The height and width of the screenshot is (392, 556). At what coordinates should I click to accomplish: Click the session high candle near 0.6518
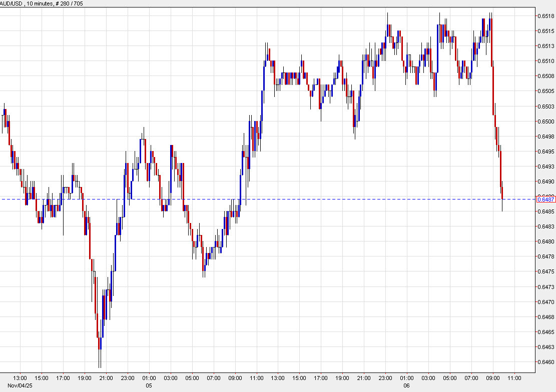click(x=491, y=25)
